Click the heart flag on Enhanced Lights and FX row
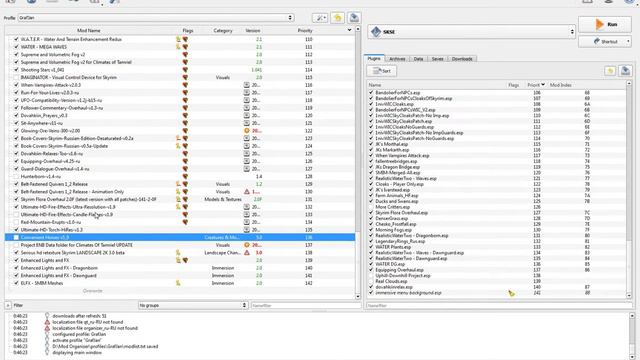The image size is (640, 360). [x=185, y=260]
